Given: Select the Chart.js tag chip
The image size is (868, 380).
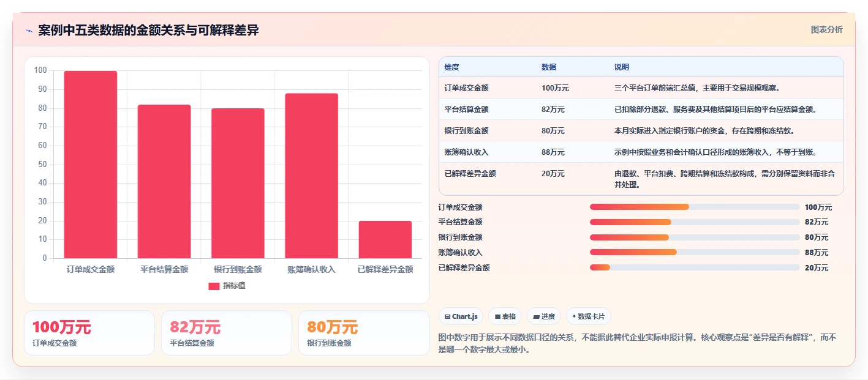Looking at the screenshot, I should pos(461,316).
